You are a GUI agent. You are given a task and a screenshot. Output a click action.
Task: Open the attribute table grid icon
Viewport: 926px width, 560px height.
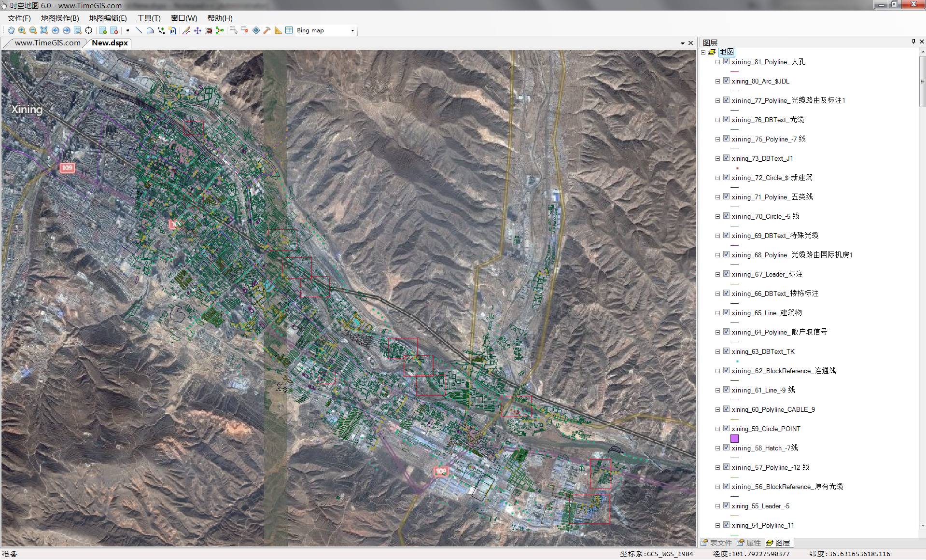click(289, 30)
